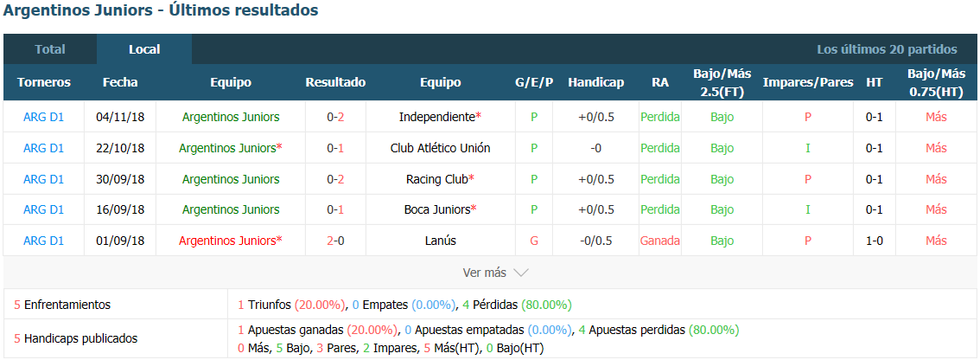Open Club Atlético Unión team page
This screenshot has width=980, height=360.
[440, 148]
